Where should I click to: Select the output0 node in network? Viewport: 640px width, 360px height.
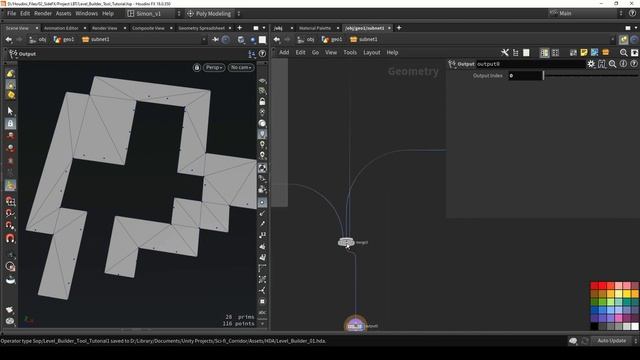[x=355, y=326]
